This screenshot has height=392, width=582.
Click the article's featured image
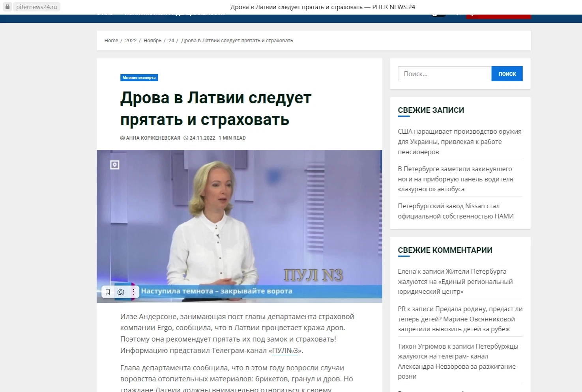coord(239,221)
